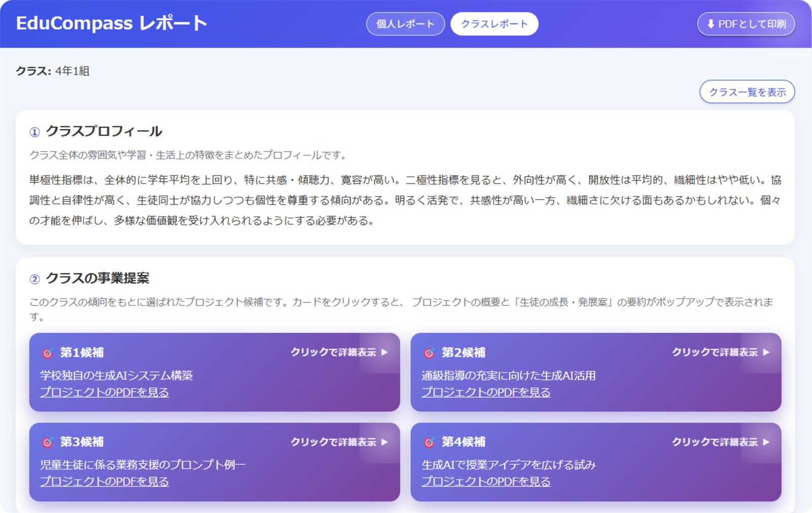Click the target icon on 第3候補 card
The height and width of the screenshot is (513, 812).
click(48, 442)
